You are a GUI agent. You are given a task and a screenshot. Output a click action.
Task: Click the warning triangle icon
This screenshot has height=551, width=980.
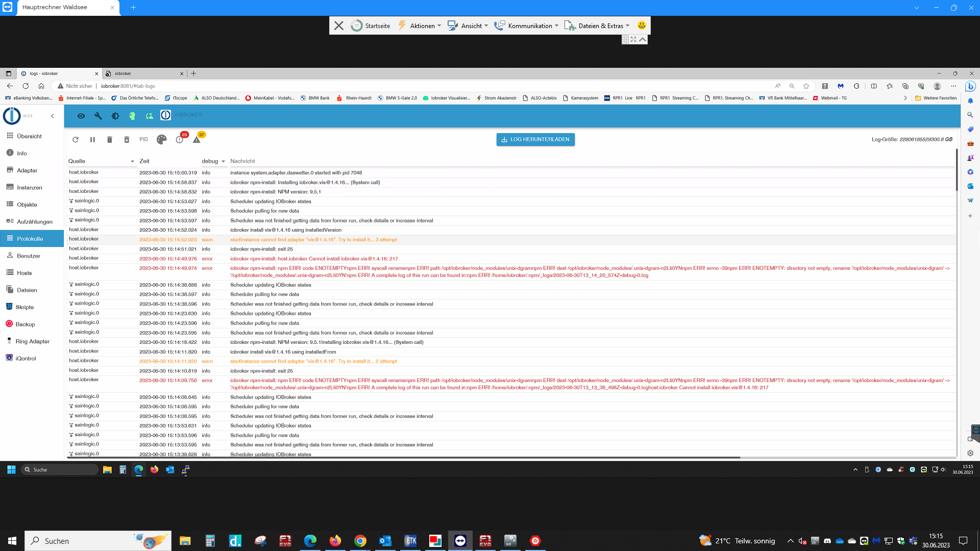click(x=197, y=140)
